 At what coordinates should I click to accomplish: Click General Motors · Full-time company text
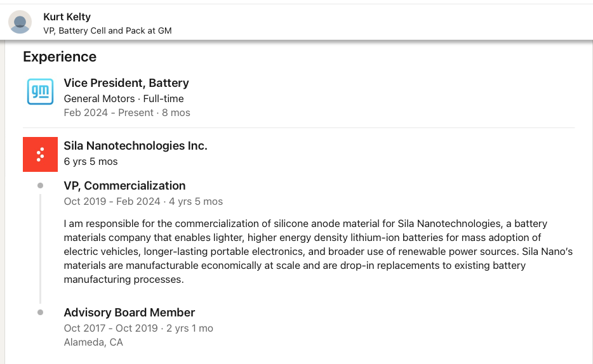tap(124, 98)
